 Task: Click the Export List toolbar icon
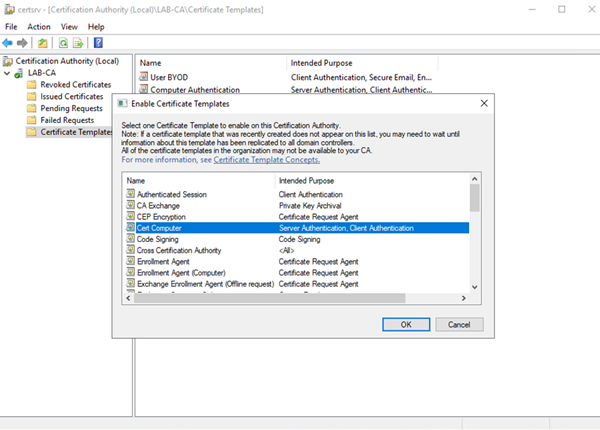click(x=78, y=43)
